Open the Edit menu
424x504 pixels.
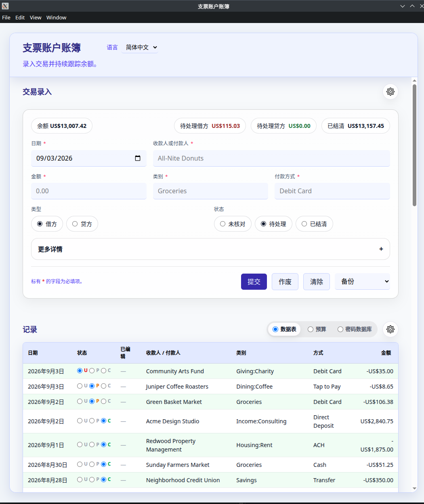[20, 17]
